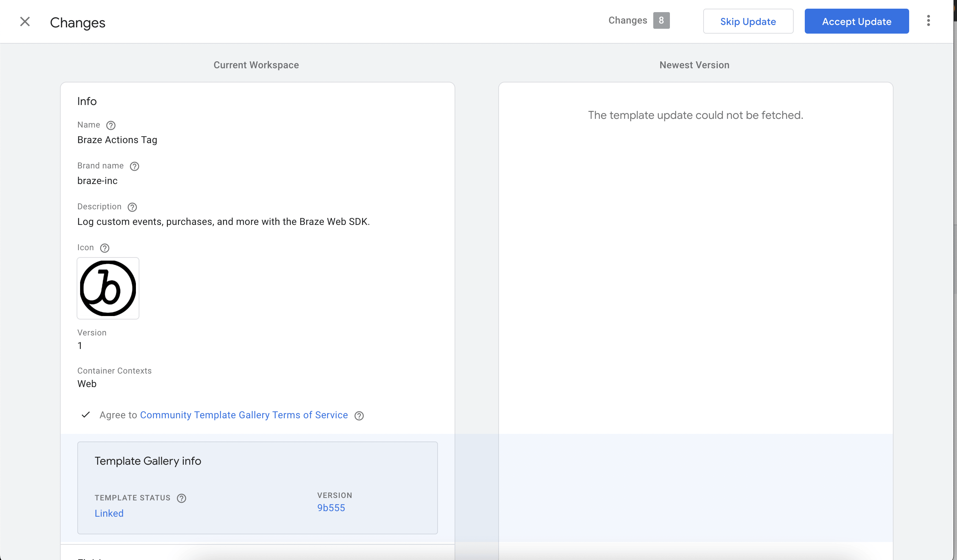This screenshot has width=957, height=560.
Task: Open help icon next to Icon label
Action: [x=104, y=248]
